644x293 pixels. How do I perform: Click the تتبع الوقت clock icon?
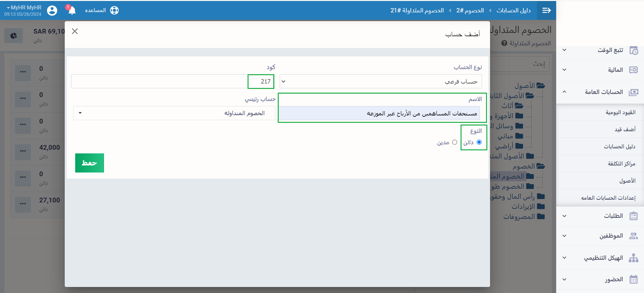pyautogui.click(x=633, y=50)
